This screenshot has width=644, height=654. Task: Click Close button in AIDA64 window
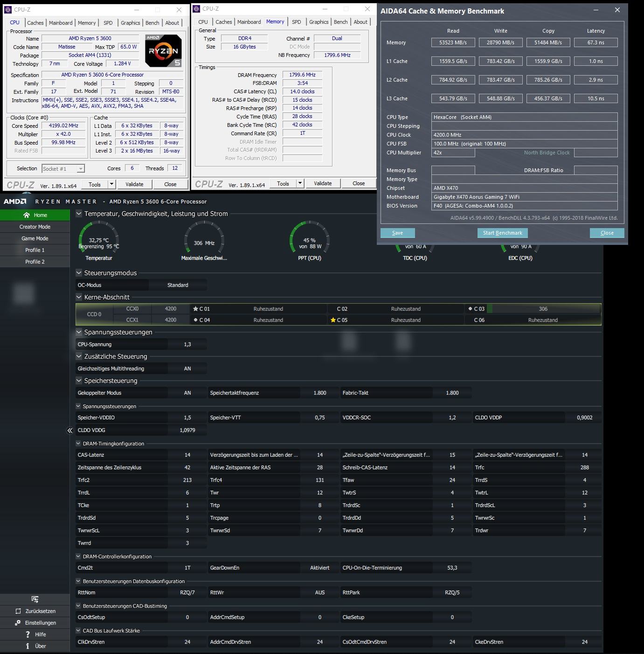click(607, 233)
